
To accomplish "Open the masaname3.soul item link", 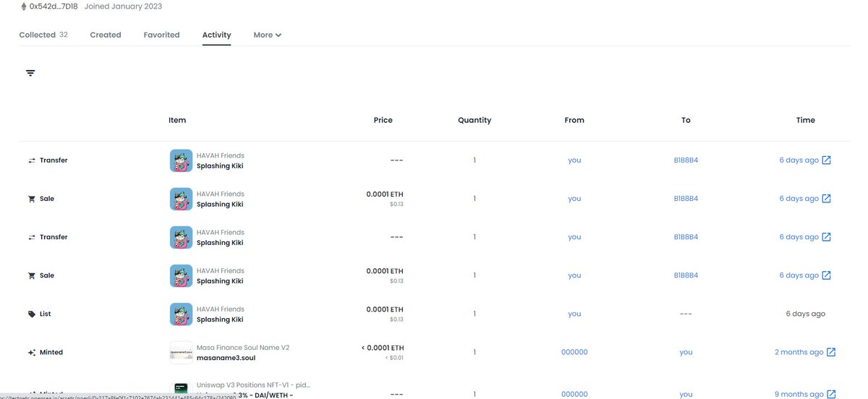I will point(226,358).
